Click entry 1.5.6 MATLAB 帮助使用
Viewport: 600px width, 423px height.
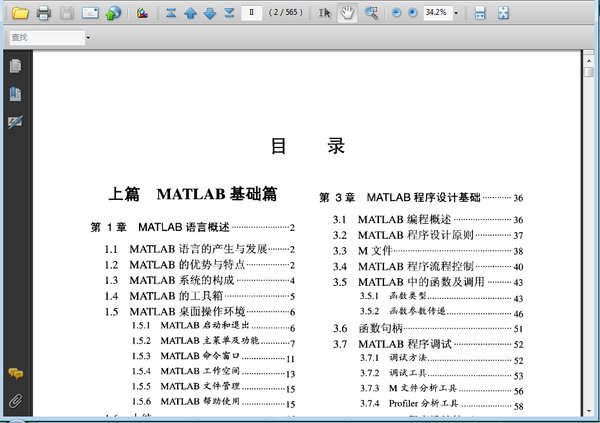[x=213, y=402]
